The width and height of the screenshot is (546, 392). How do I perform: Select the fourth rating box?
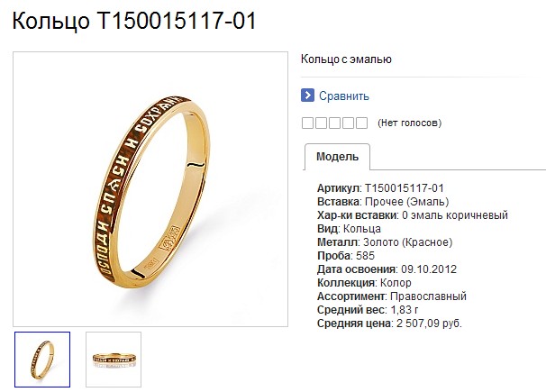[348, 123]
